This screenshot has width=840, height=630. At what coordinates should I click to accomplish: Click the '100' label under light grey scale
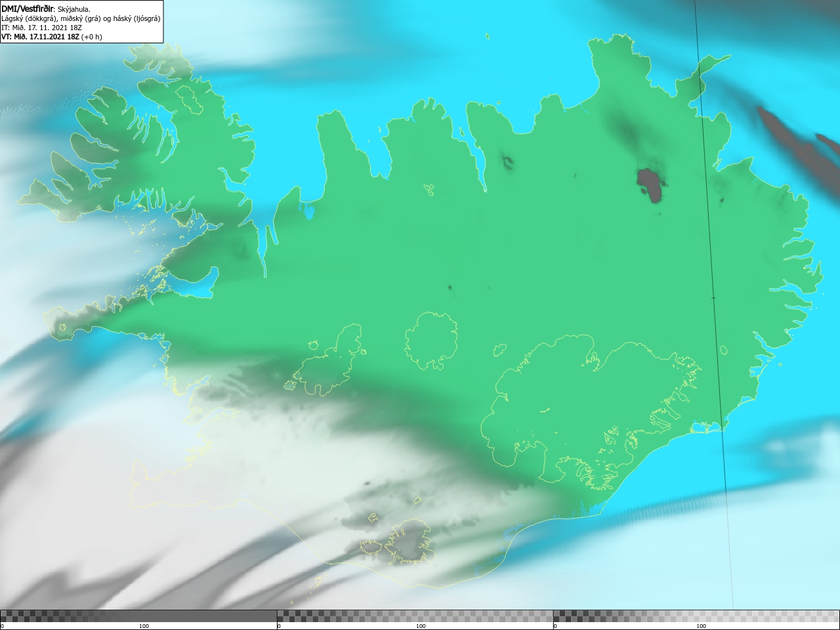pyautogui.click(x=701, y=626)
